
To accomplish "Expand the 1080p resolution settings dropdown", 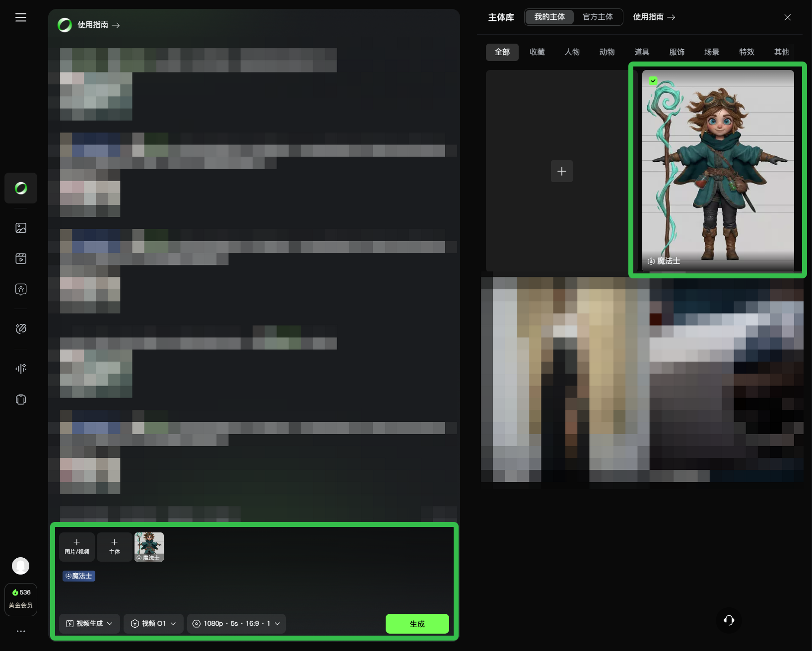I will pyautogui.click(x=236, y=624).
